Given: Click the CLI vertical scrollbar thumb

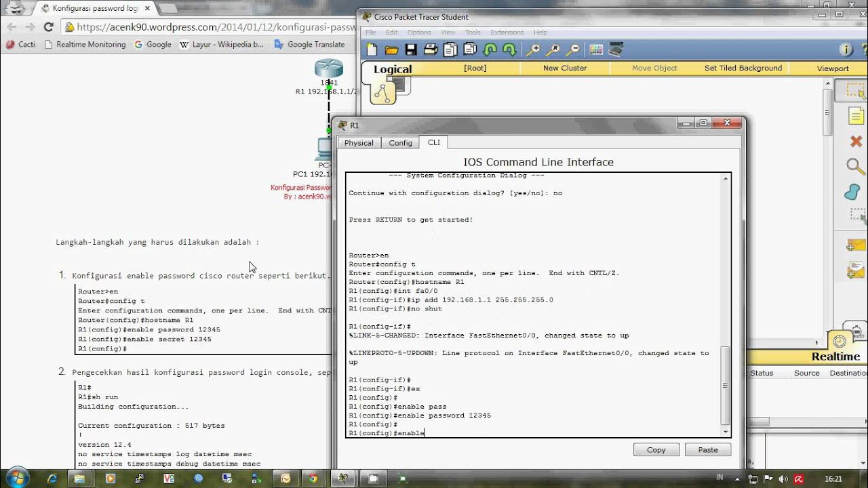Looking at the screenshot, I should (x=726, y=385).
